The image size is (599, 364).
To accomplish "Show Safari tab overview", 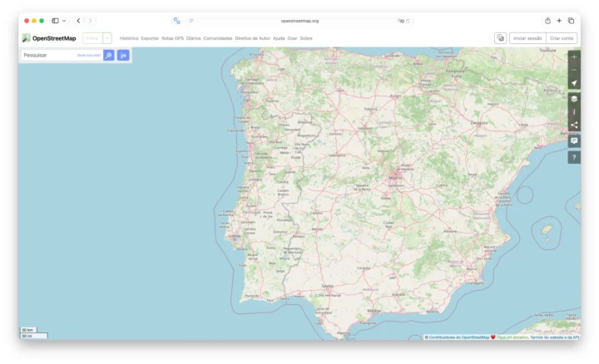I will (571, 21).
